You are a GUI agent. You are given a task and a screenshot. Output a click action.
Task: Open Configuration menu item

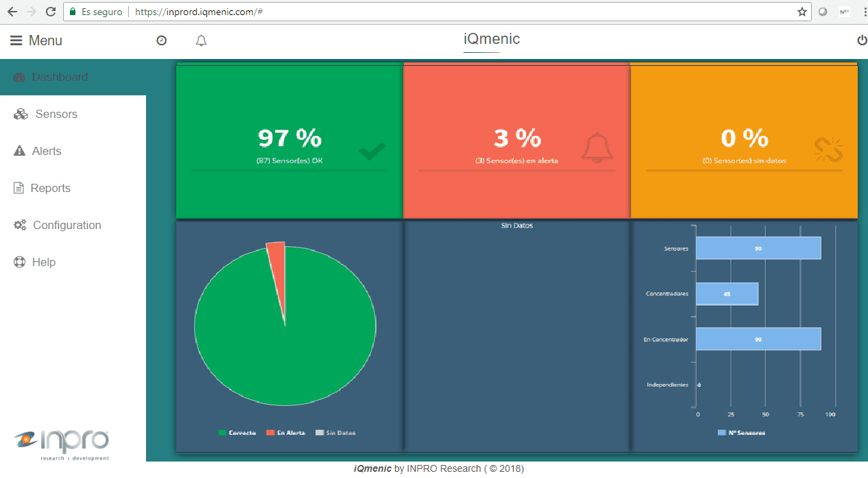tap(73, 225)
